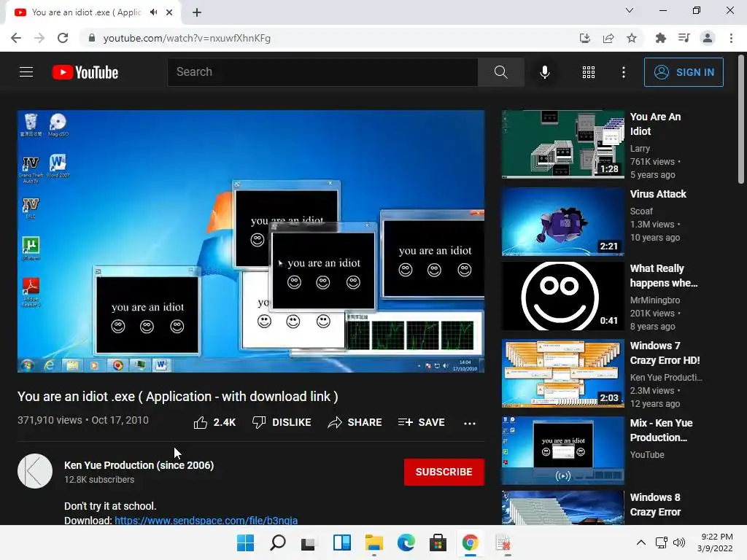
Task: Reload the YouTube page
Action: (63, 38)
